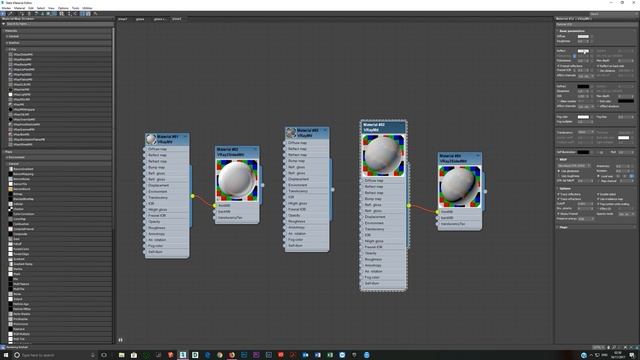Open Task View on the taskbar
640x360 pixels.
pos(104,355)
